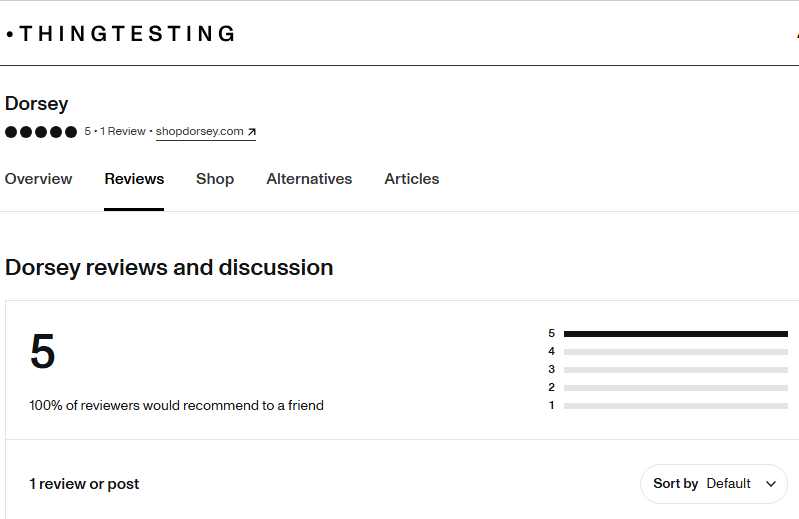This screenshot has height=519, width=799.
Task: Click the five-dot rating under Dorsey
Action: click(41, 132)
